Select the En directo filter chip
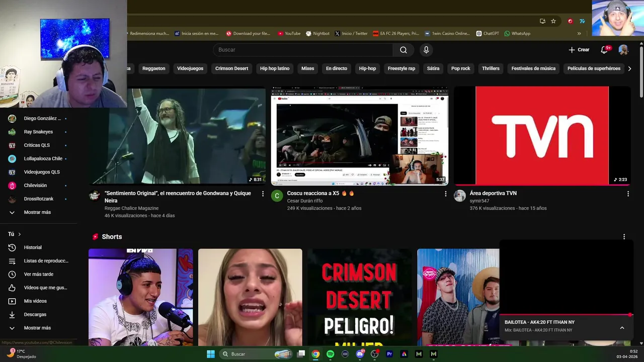 click(x=337, y=68)
